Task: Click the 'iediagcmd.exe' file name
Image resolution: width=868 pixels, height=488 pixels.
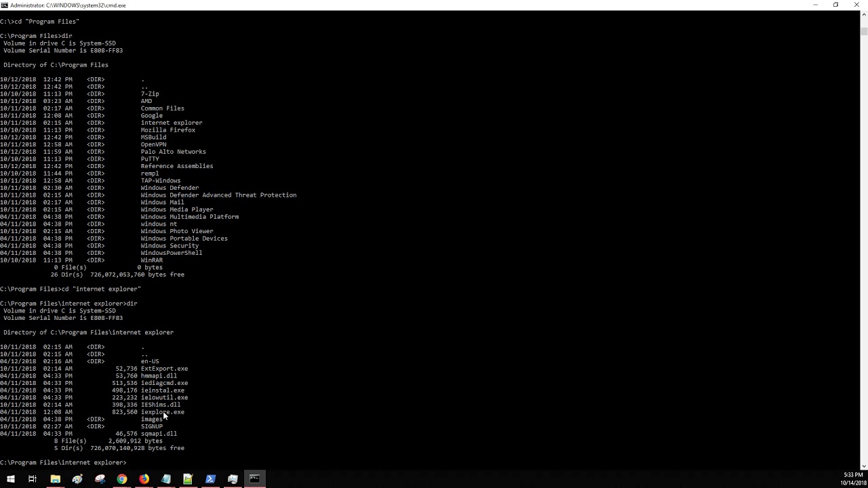Action: point(165,383)
